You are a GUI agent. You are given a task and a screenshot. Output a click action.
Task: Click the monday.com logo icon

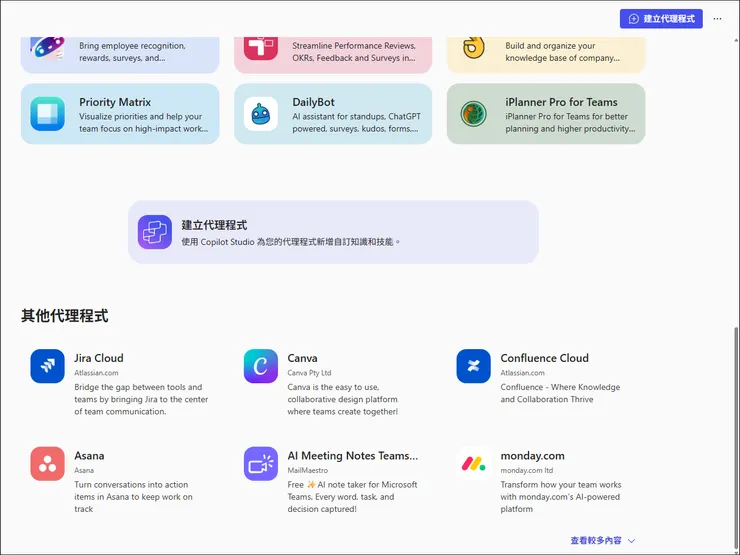point(473,463)
